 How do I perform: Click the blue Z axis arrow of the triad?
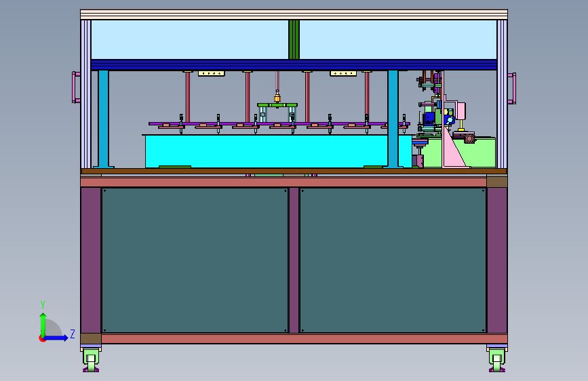tap(56, 338)
